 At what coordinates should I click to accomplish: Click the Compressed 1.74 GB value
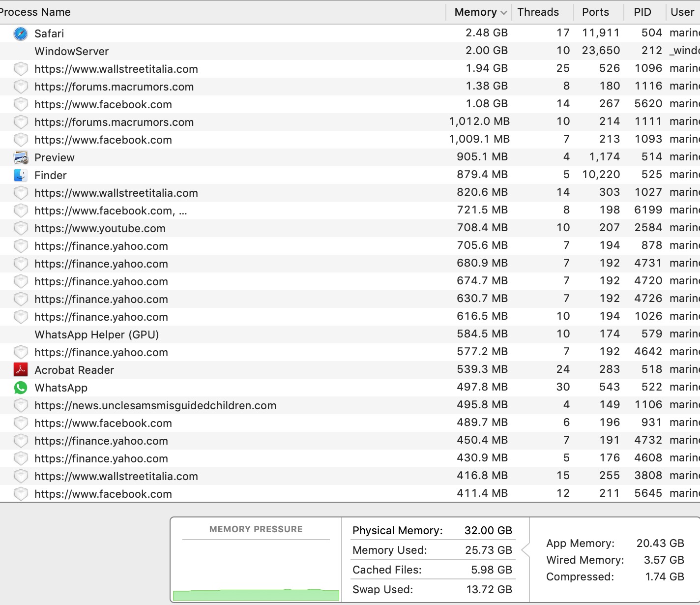point(665,576)
